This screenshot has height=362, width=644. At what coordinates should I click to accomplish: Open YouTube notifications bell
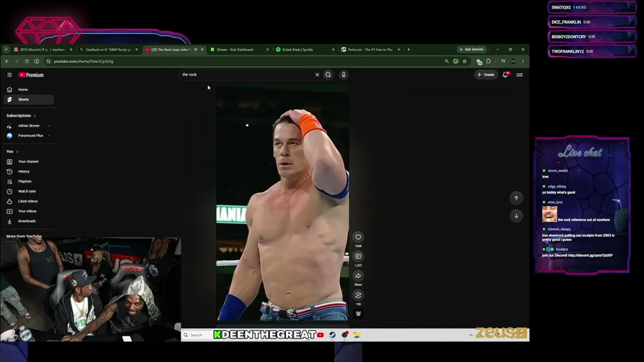[x=506, y=75]
